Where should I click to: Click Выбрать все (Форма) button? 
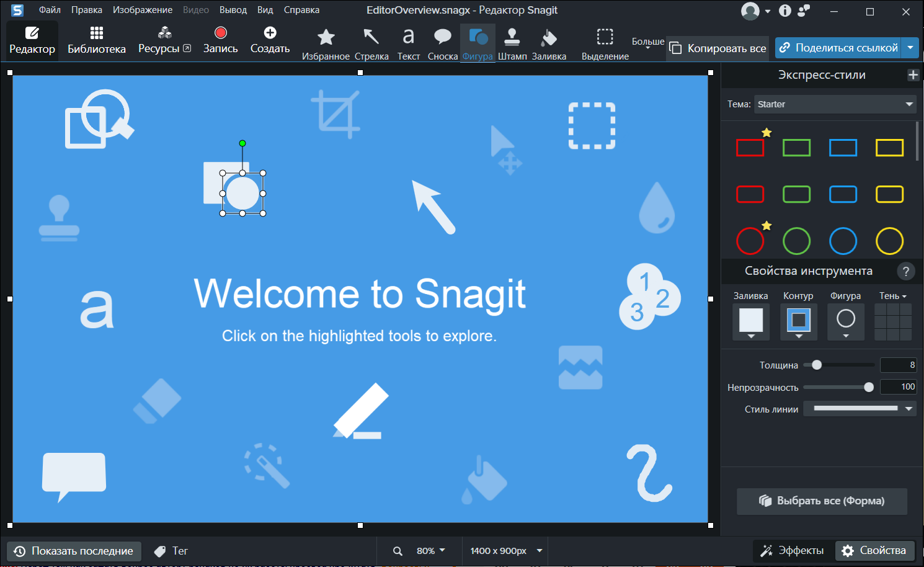822,501
